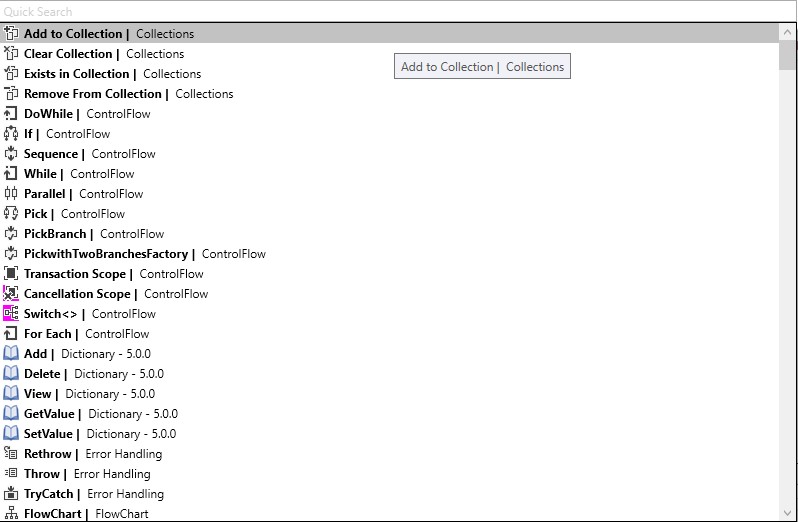Select the TryCatch activity icon

(x=11, y=494)
